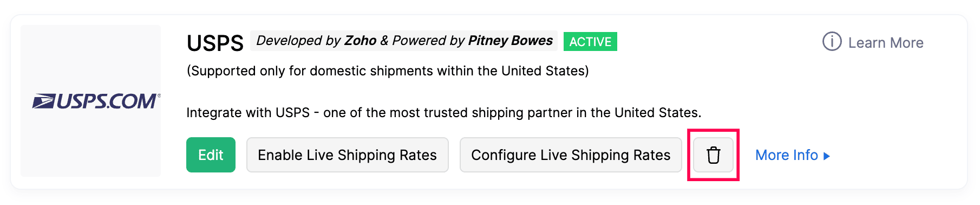Open Configure Live Shipping Rates
This screenshot has height=205, width=980.
(x=571, y=155)
